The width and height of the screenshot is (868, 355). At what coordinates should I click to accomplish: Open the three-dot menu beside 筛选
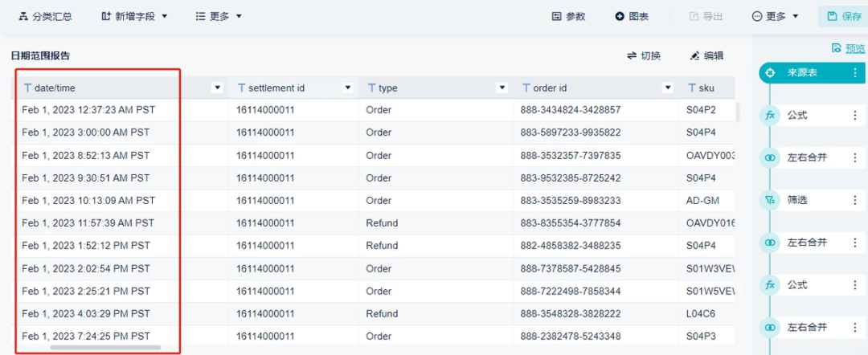tap(855, 200)
